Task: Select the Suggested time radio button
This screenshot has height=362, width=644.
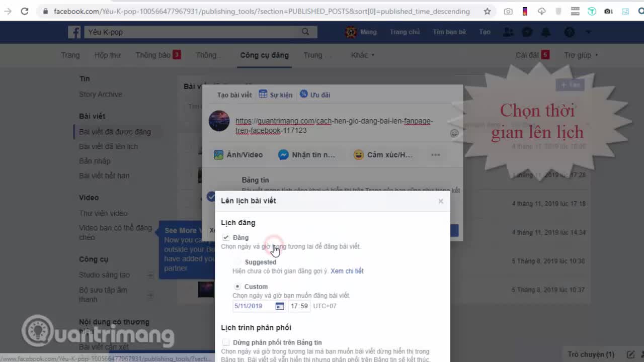Action: click(x=237, y=262)
